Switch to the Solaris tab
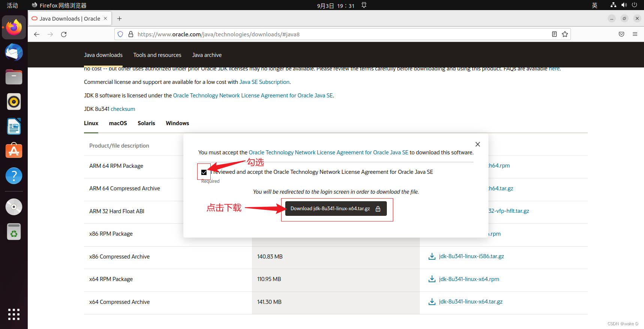This screenshot has width=644, height=329. click(146, 123)
